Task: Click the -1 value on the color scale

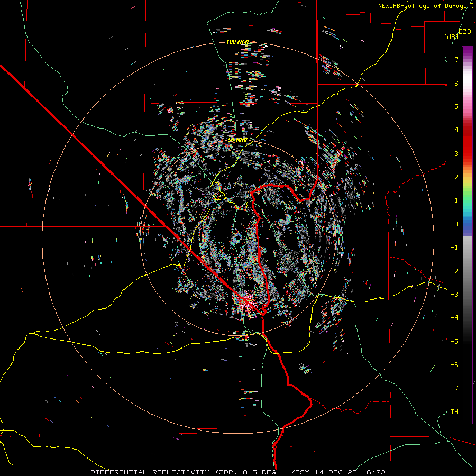Action: pyautogui.click(x=454, y=248)
